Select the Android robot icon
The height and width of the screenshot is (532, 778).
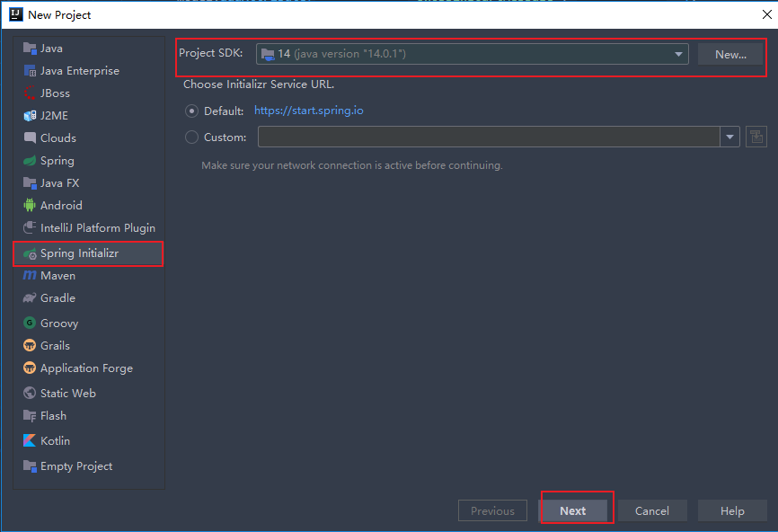(x=30, y=205)
